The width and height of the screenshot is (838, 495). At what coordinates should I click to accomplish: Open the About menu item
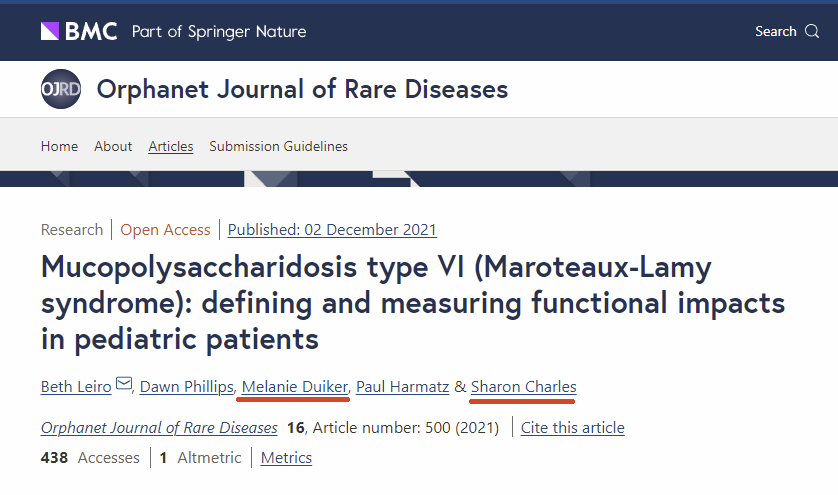[x=113, y=146]
